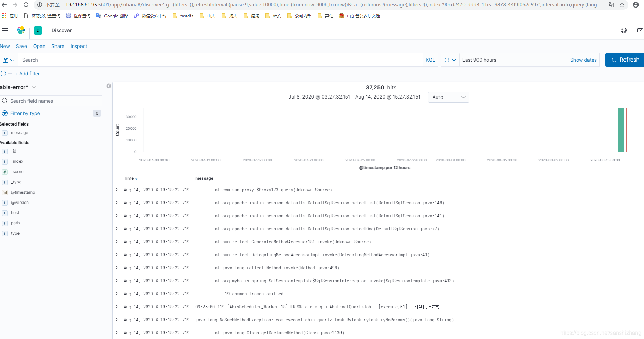The image size is (644, 339).
Task: Open the browser profile icon
Action: (636, 5)
